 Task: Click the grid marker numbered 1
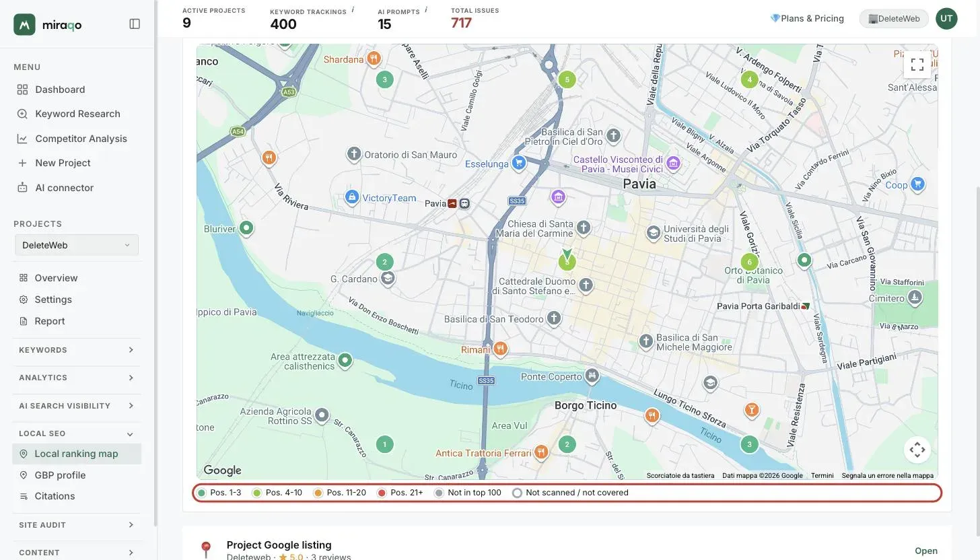(x=384, y=444)
